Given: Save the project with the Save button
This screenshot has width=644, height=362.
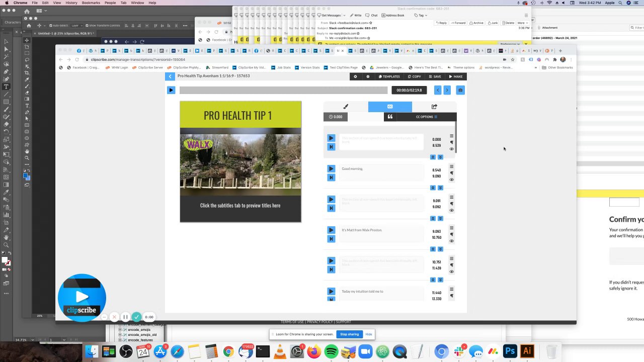Looking at the screenshot, I should [x=435, y=76].
